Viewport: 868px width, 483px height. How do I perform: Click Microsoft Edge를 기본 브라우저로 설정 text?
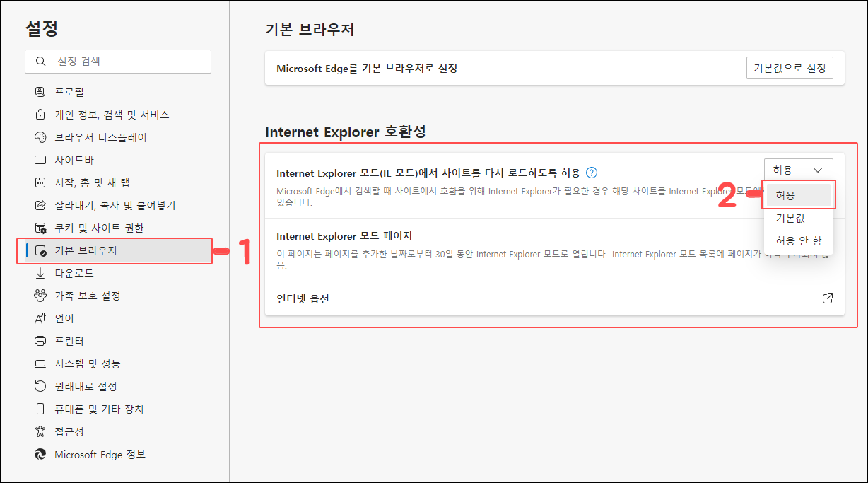point(367,69)
